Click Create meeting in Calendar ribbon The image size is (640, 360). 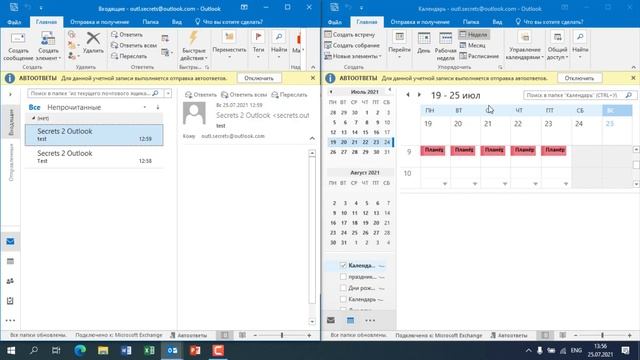point(349,35)
